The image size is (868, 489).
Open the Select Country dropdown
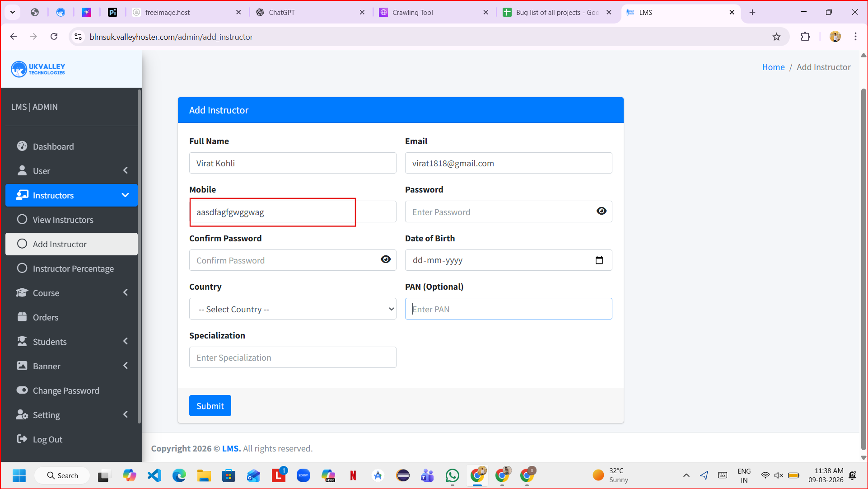point(293,309)
